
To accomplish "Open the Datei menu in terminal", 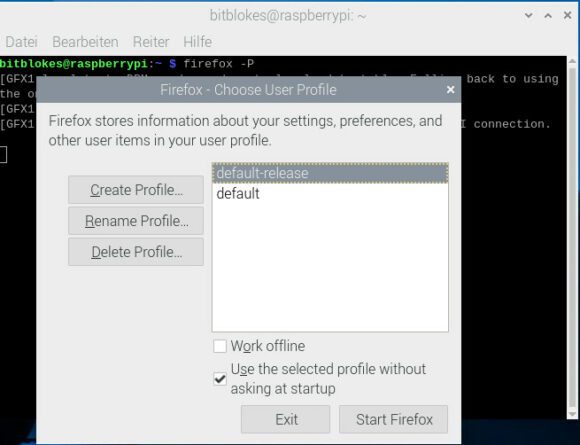I will (x=21, y=42).
